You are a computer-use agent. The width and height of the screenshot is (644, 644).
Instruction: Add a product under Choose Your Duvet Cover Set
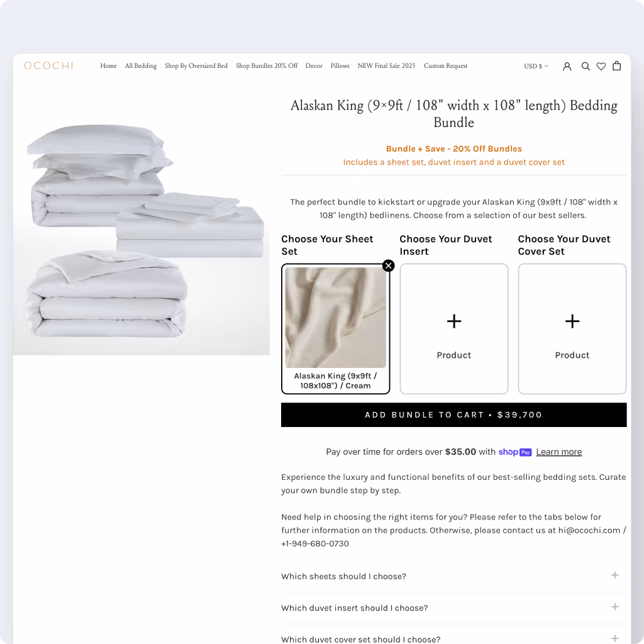point(572,328)
